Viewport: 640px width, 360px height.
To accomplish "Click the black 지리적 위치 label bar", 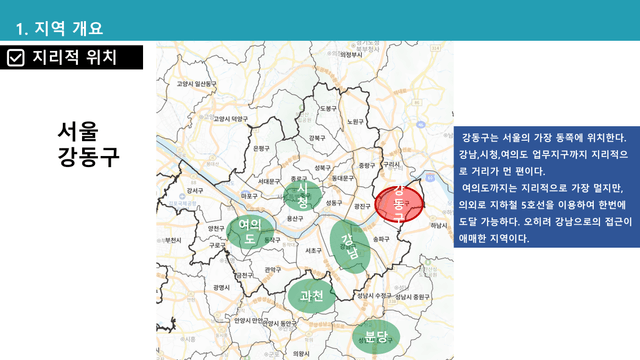I will [71, 57].
